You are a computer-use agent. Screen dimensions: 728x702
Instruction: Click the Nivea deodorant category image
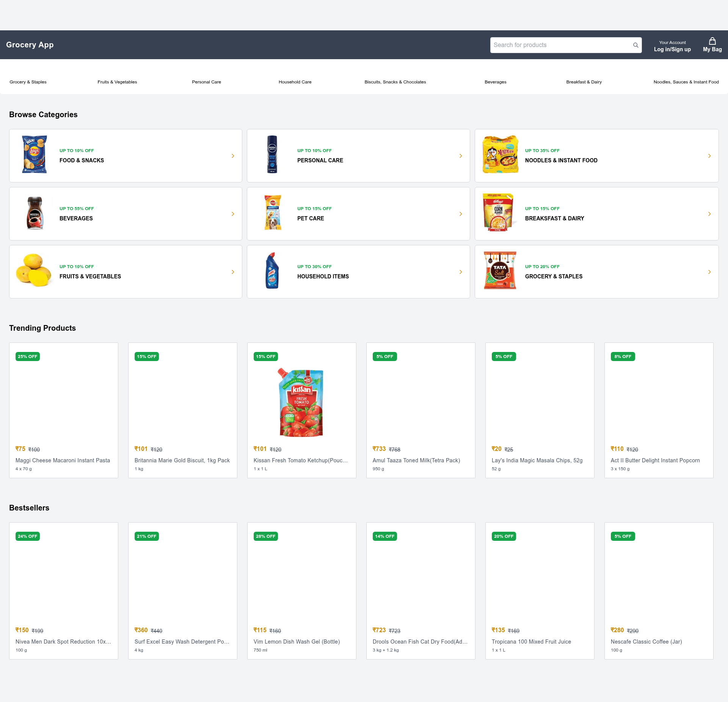coord(272,154)
